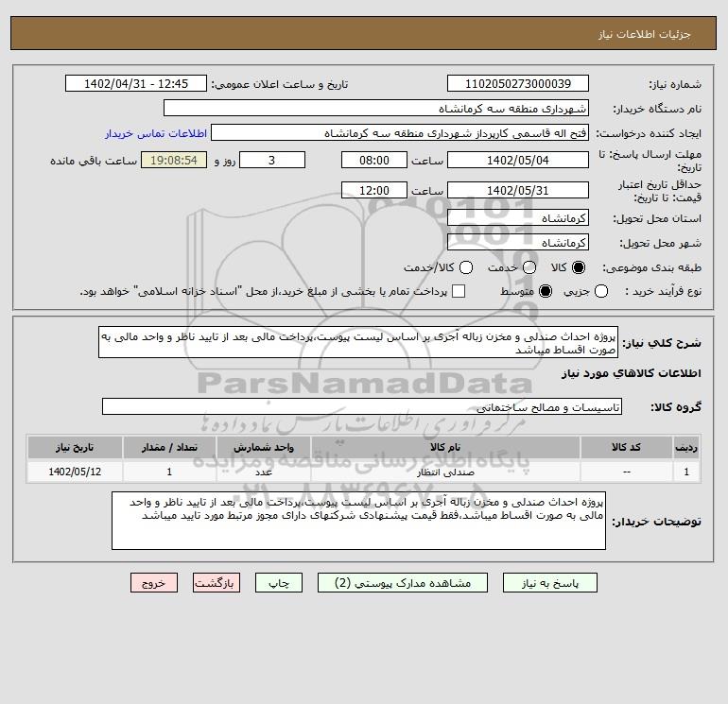Open مشاهده مدارک پیوستی (2) button
Screen dimensions: 728x704
(x=403, y=583)
